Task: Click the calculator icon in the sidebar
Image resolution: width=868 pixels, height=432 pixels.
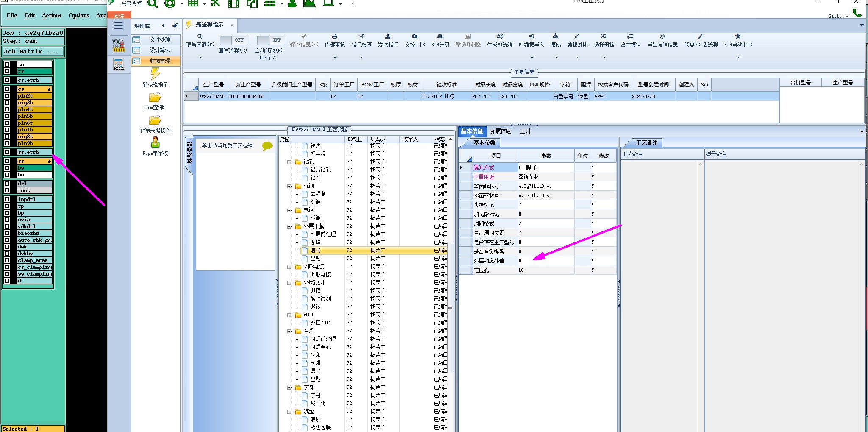Action: [119, 64]
